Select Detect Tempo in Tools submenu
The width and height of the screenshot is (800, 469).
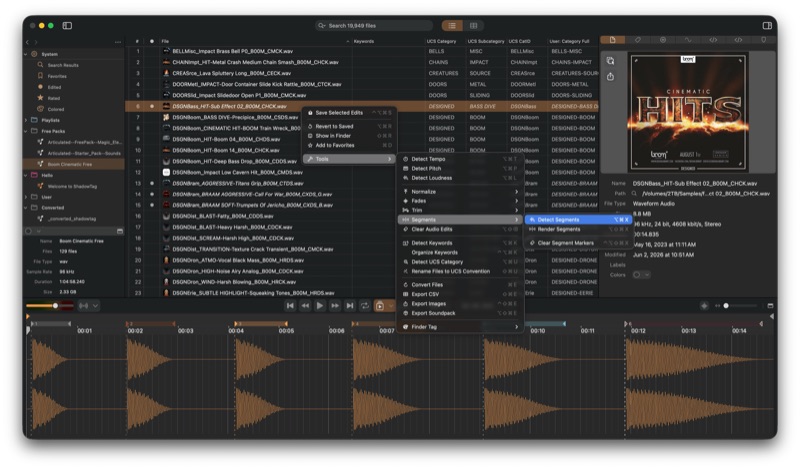click(460, 159)
